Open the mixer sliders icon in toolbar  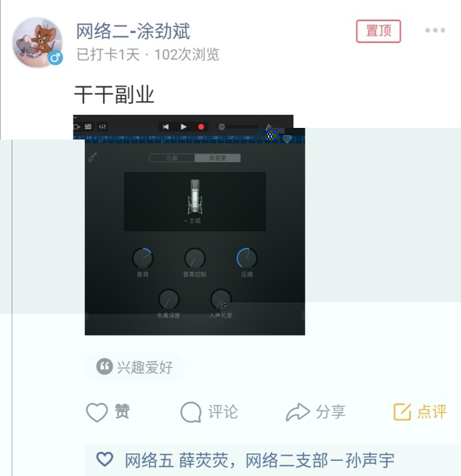pos(102,126)
